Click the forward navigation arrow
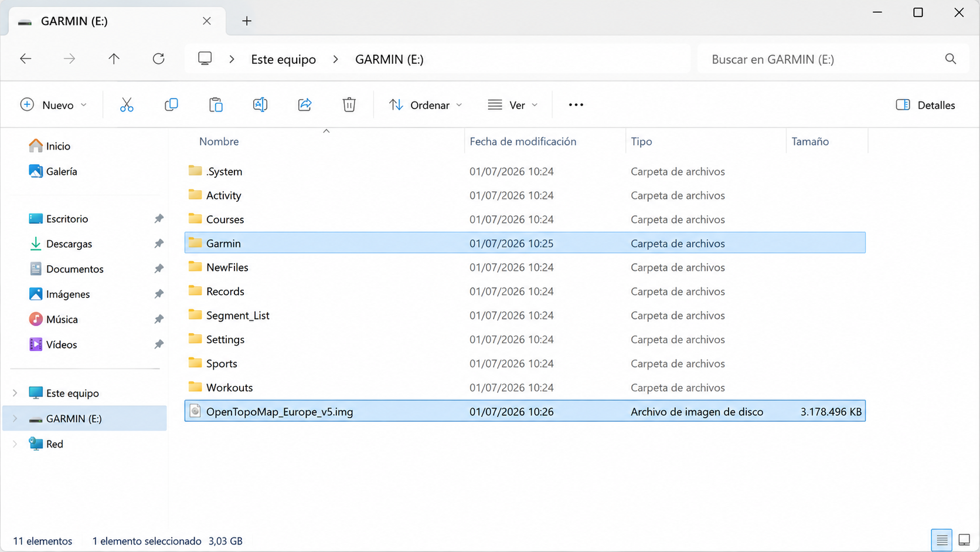Viewport: 980px width, 552px height. 70,59
